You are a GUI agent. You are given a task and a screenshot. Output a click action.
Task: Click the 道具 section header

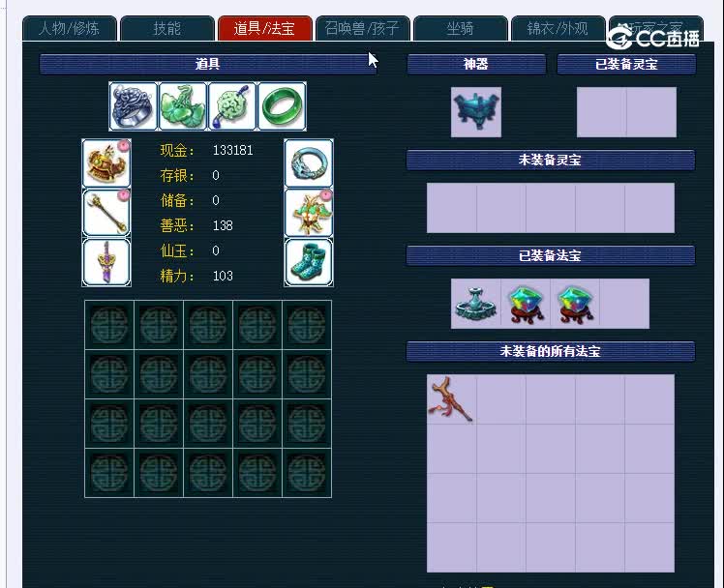pyautogui.click(x=208, y=64)
